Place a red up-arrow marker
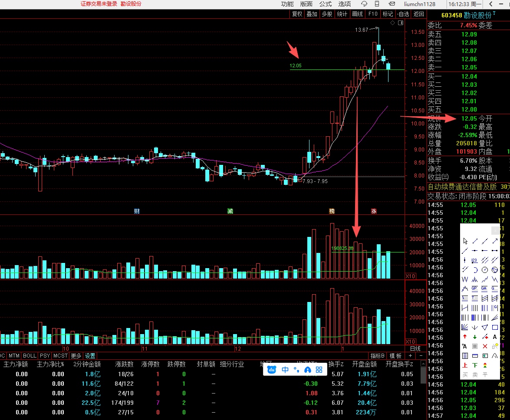510x420 pixels. coord(465,336)
